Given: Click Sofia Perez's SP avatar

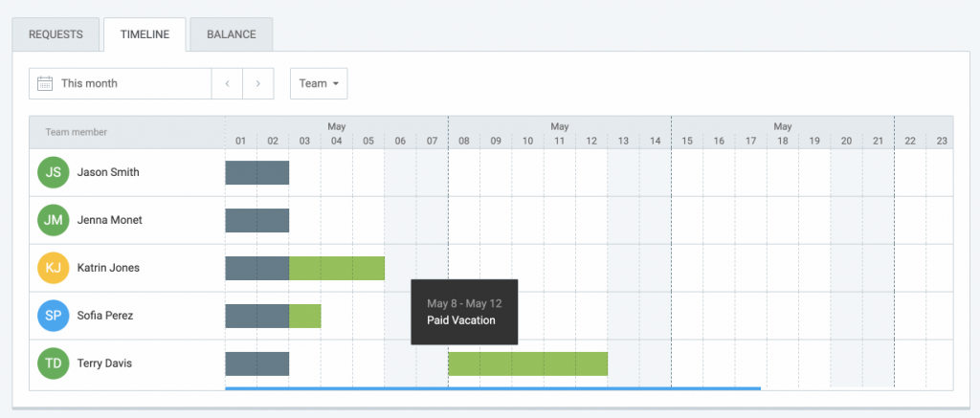Looking at the screenshot, I should pos(54,316).
